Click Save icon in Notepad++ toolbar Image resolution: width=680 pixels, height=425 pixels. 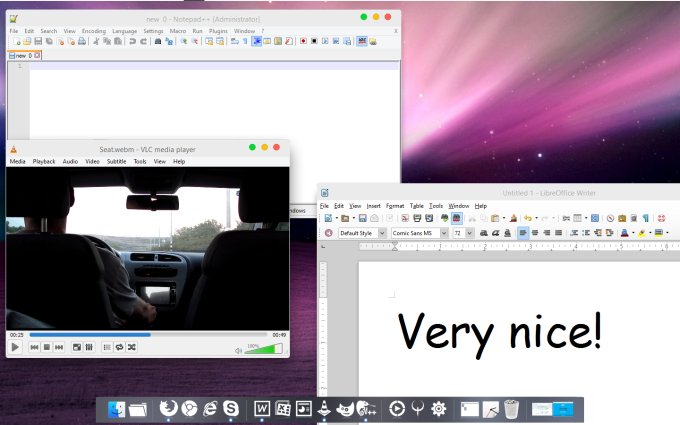(x=38, y=41)
